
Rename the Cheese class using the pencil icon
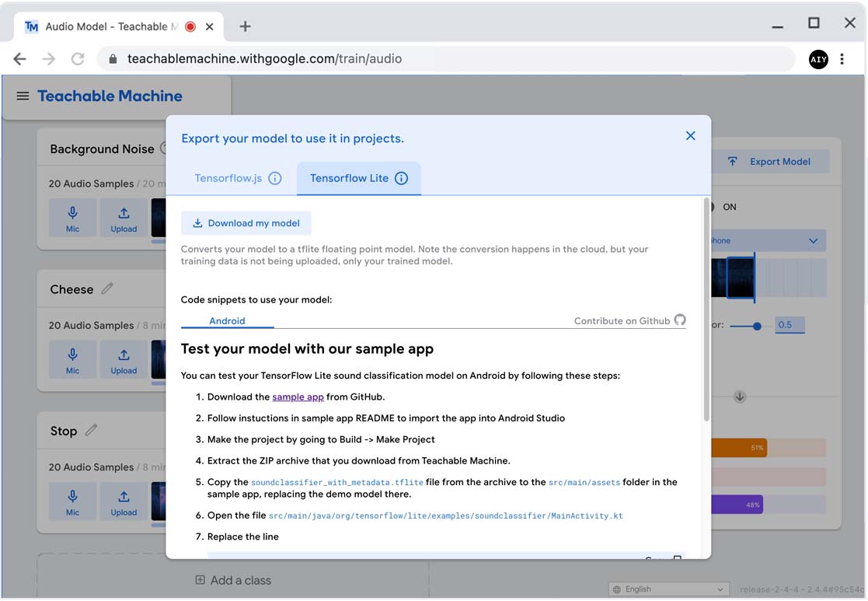tap(107, 288)
